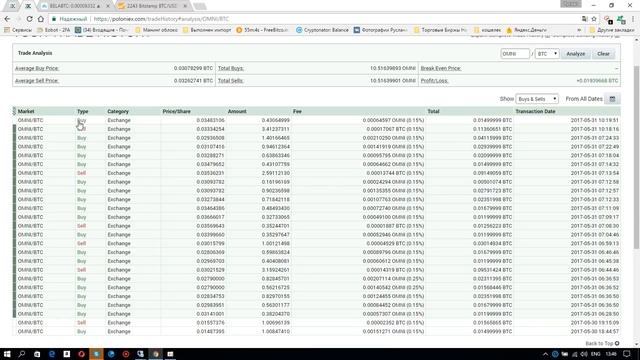Image resolution: width=640 pixels, height=360 pixels.
Task: Open the Яндекс.Деньги bookmark
Action: [x=526, y=30]
